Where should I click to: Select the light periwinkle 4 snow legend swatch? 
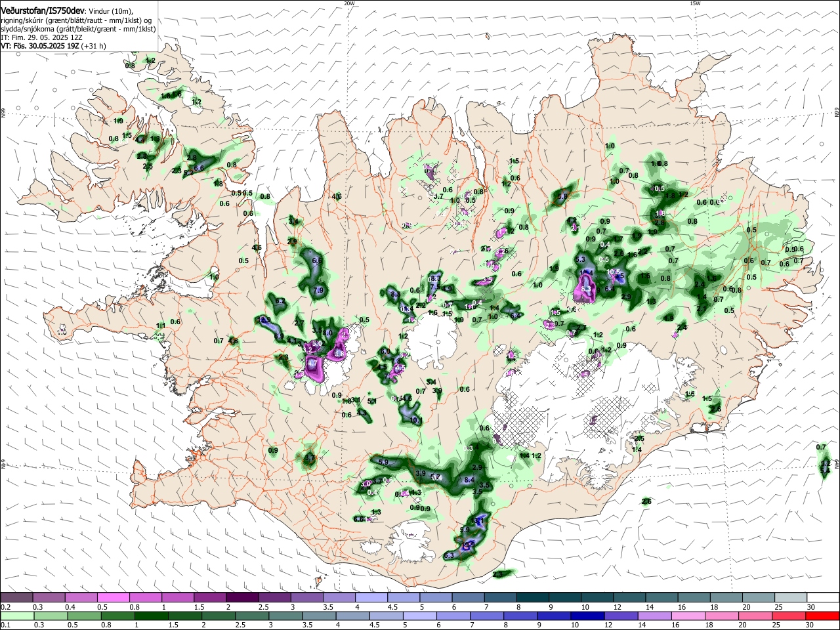(371, 597)
